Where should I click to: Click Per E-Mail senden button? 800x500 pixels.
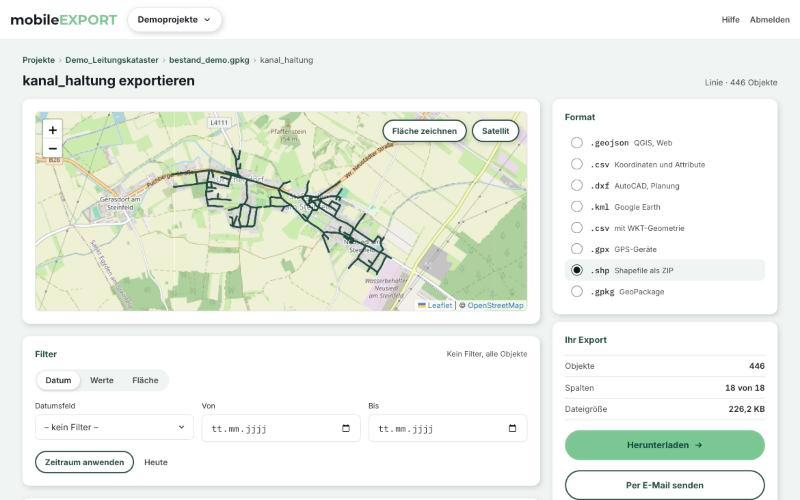click(x=665, y=485)
